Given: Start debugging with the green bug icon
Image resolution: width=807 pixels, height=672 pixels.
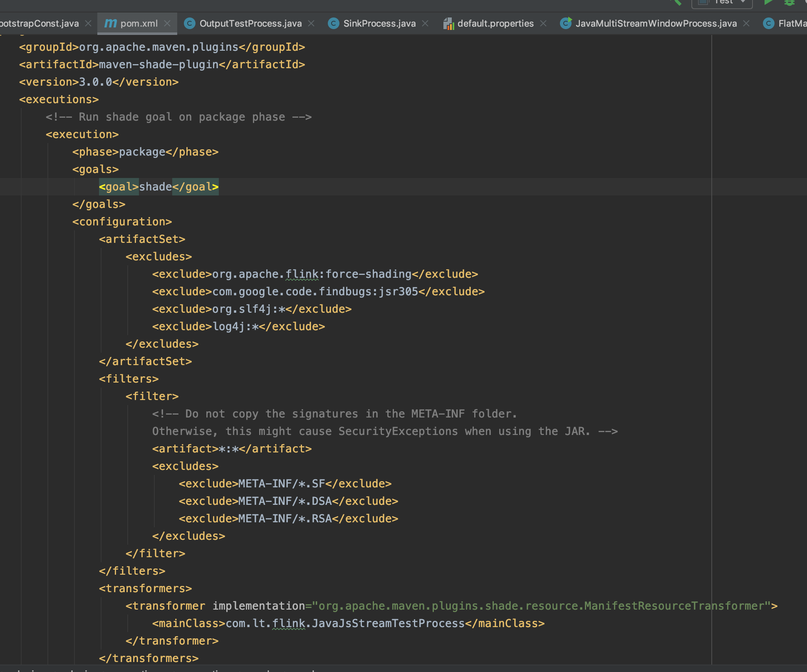Looking at the screenshot, I should pyautogui.click(x=790, y=2).
